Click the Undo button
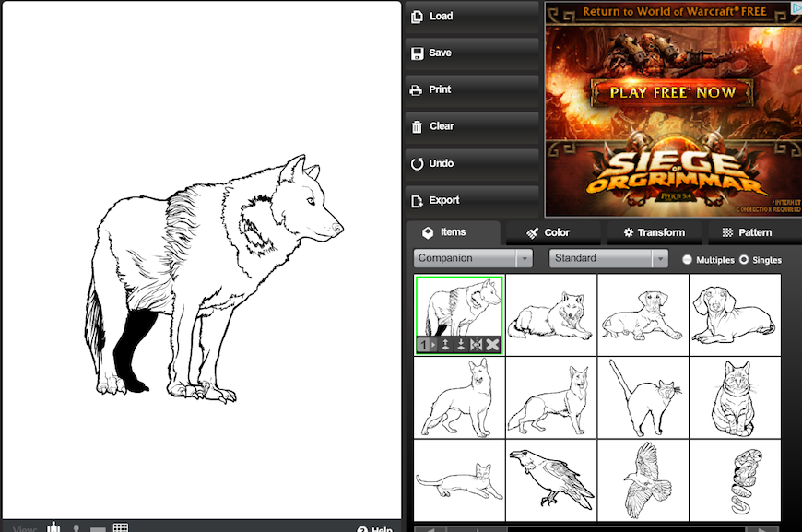Viewport: 802px width, 532px height. [471, 163]
